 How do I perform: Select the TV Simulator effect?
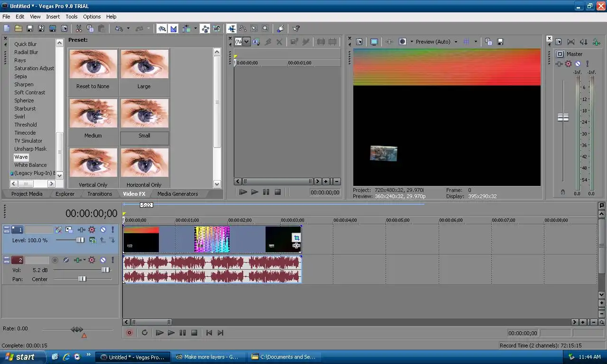pos(28,141)
